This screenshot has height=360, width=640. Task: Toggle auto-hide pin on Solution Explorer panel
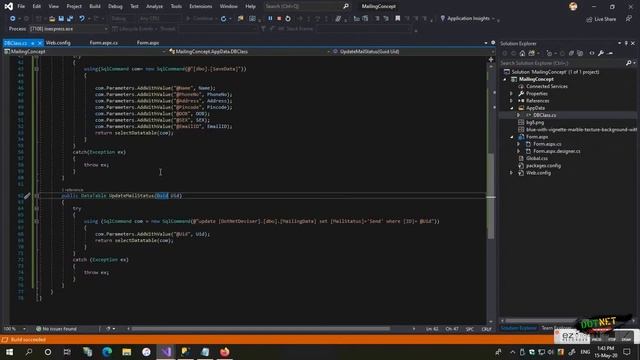(x=626, y=43)
